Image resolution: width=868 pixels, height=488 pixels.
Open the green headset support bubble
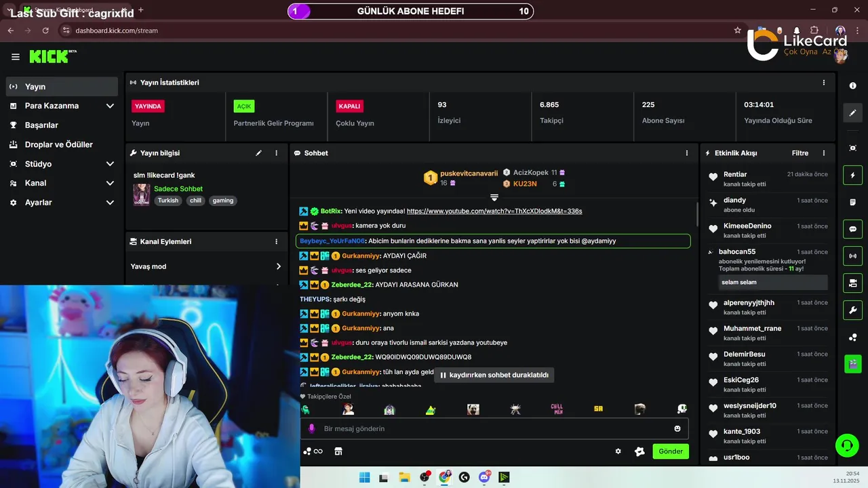tap(846, 445)
